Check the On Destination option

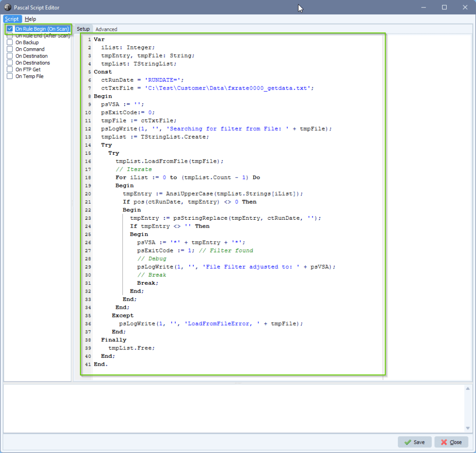pos(9,56)
